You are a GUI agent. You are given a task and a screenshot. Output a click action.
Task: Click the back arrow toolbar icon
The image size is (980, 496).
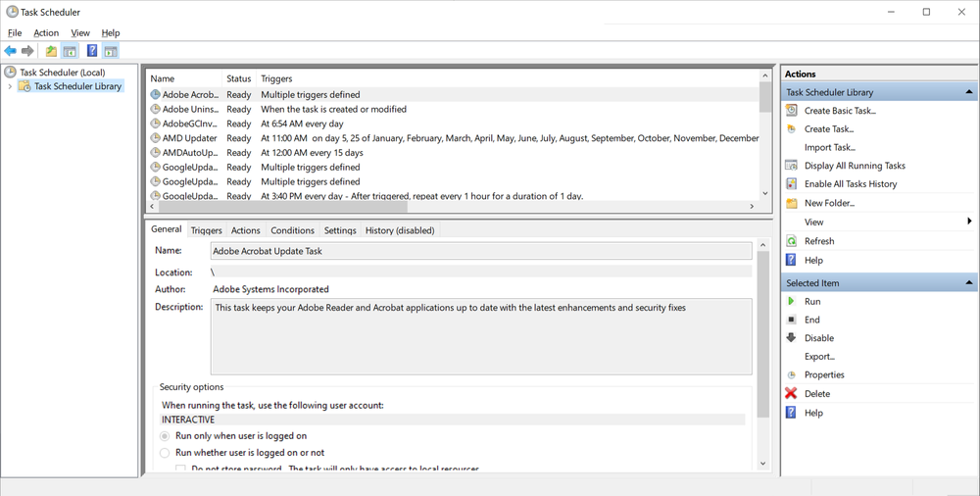pyautogui.click(x=11, y=51)
